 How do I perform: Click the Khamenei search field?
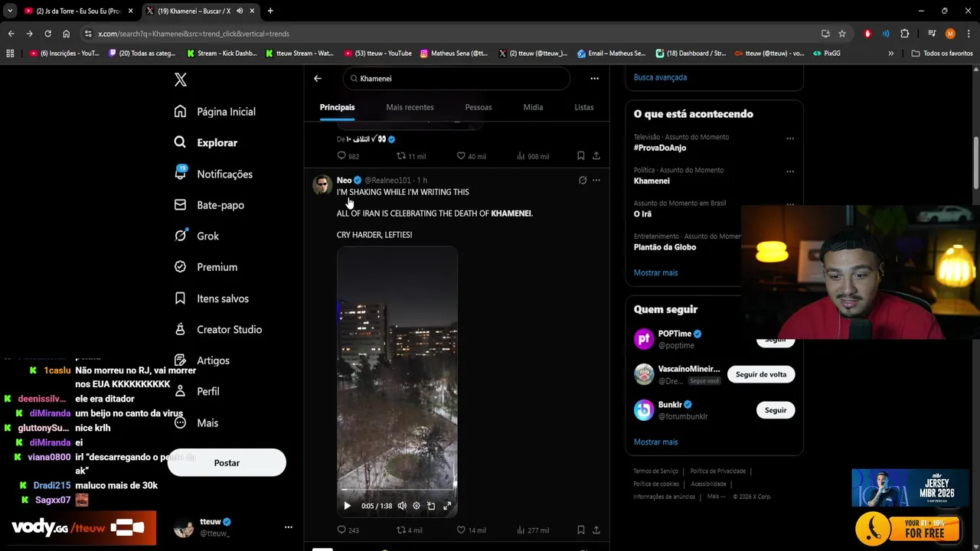(456, 78)
